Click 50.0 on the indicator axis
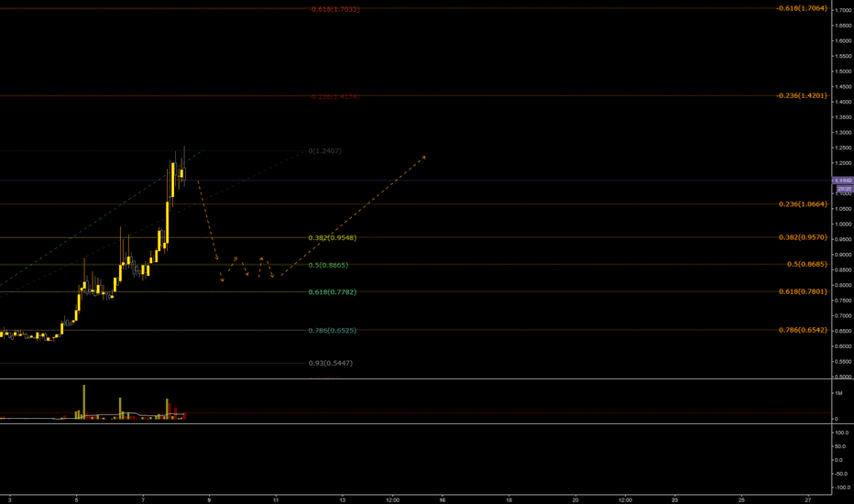This screenshot has height=504, width=854. click(x=841, y=446)
